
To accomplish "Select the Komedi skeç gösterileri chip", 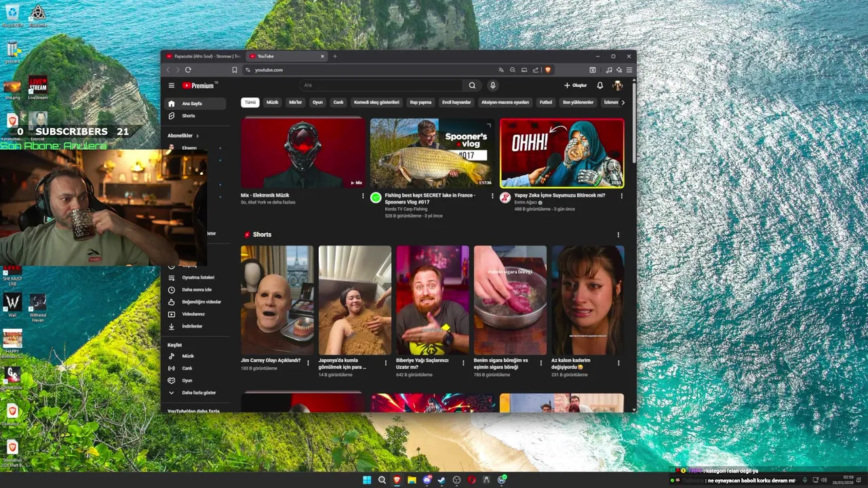I will click(x=376, y=102).
